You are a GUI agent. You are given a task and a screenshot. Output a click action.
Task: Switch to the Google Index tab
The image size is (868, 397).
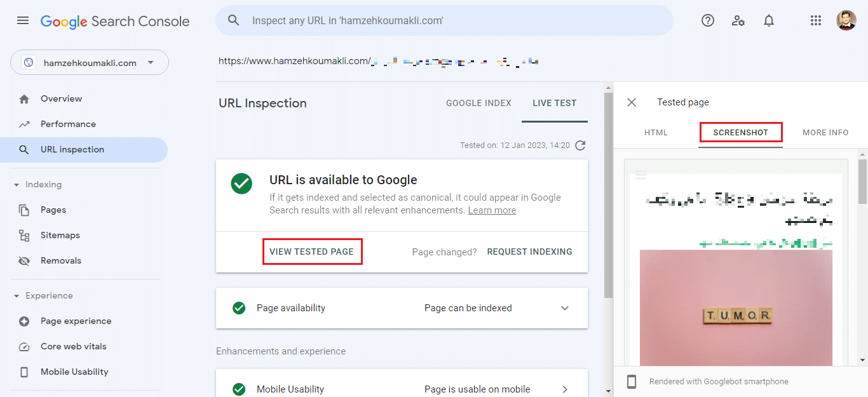click(478, 103)
